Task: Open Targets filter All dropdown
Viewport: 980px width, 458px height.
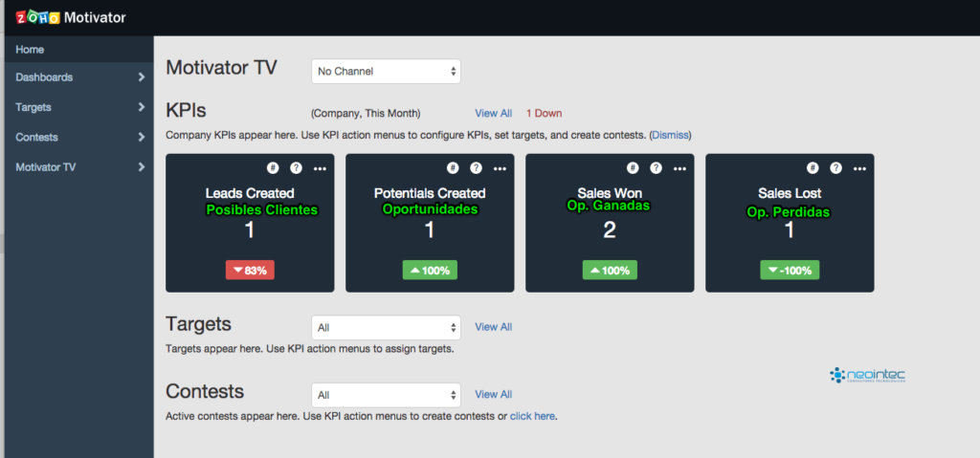Action: tap(386, 327)
